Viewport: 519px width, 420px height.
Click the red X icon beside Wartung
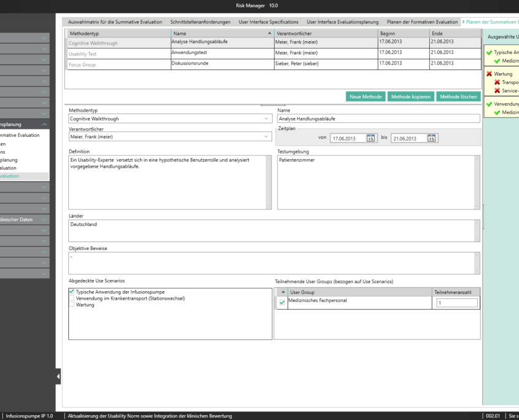tap(489, 74)
